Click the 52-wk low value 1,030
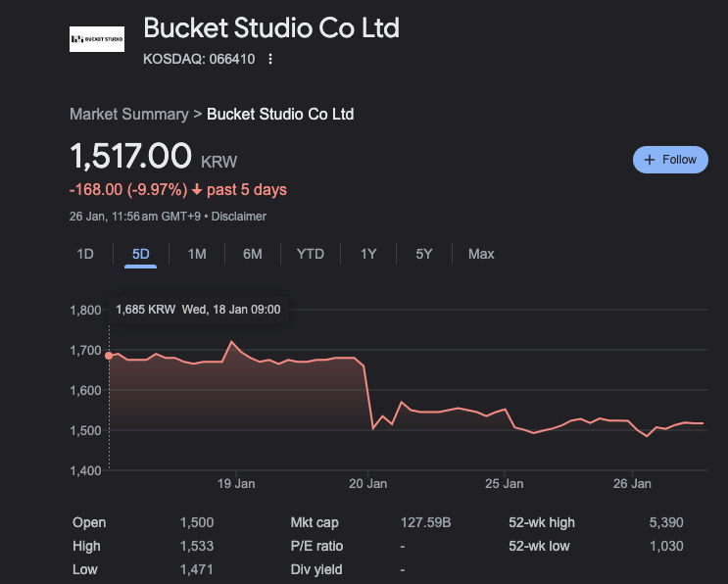 (666, 546)
